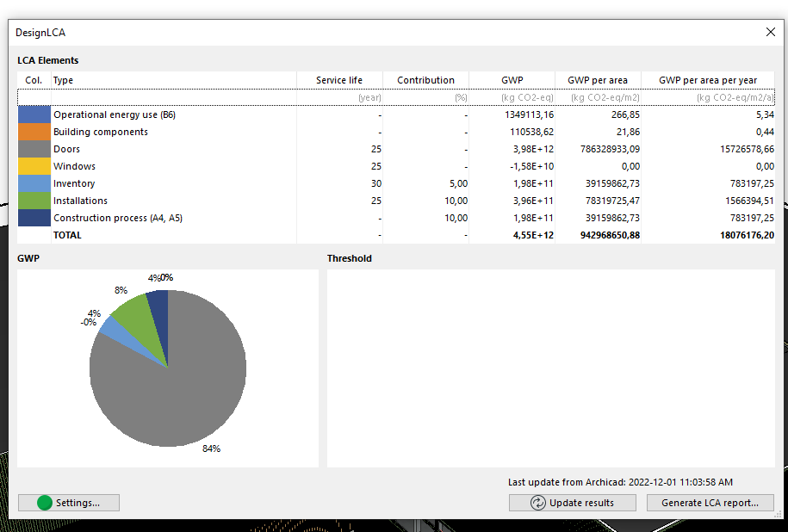Screen dimensions: 788x532
Task: Click the 8% pie chart label
Action: (x=121, y=290)
